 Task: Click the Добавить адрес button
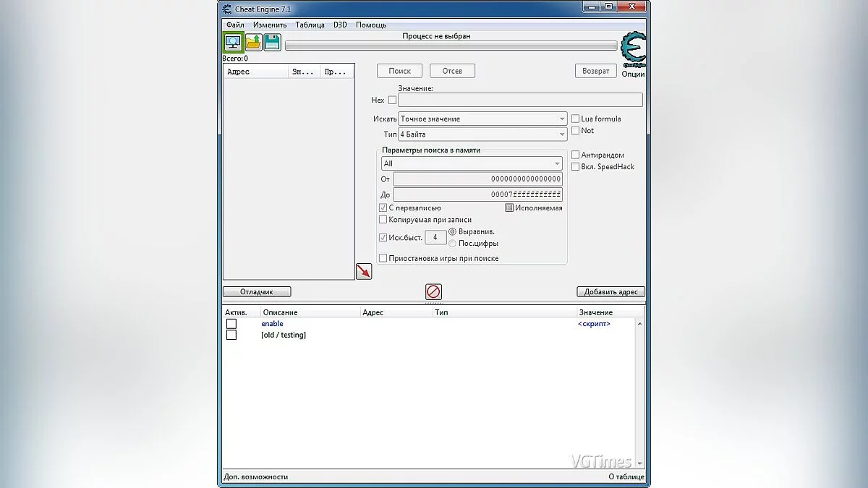tap(610, 292)
